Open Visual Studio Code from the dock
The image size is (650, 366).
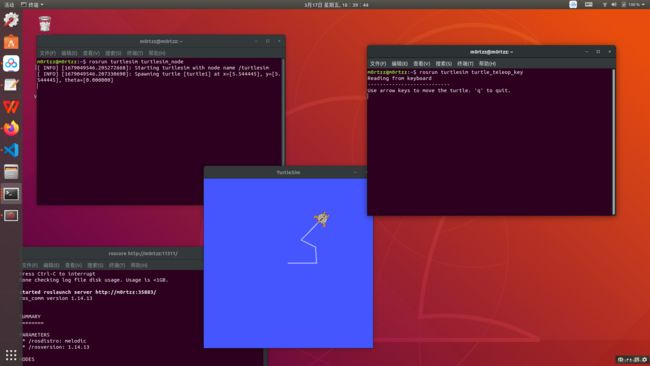pyautogui.click(x=11, y=150)
